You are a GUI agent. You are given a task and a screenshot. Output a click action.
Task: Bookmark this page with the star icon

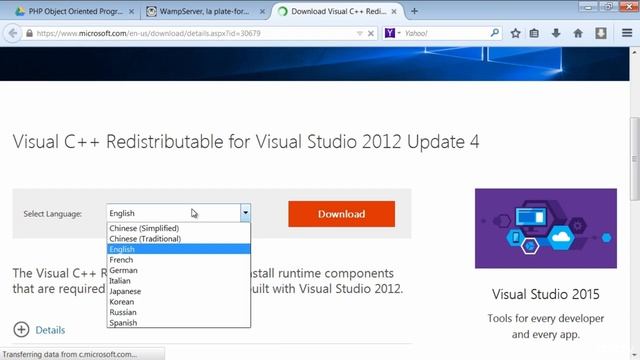click(515, 33)
